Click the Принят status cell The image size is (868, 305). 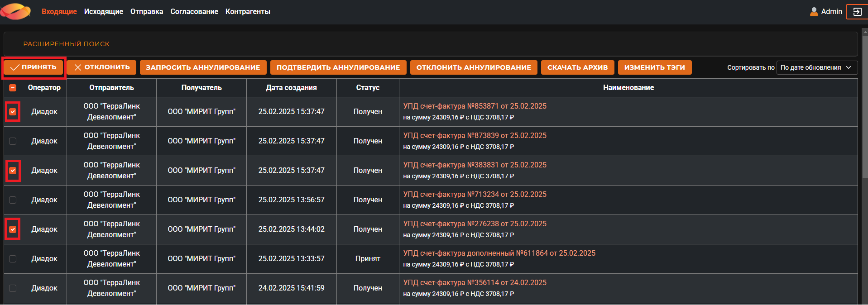point(368,259)
